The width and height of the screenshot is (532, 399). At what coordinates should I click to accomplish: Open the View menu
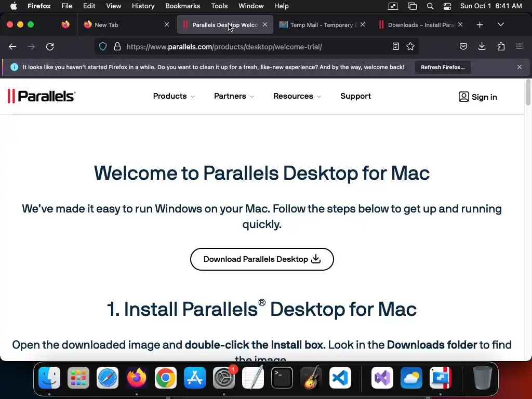113,6
